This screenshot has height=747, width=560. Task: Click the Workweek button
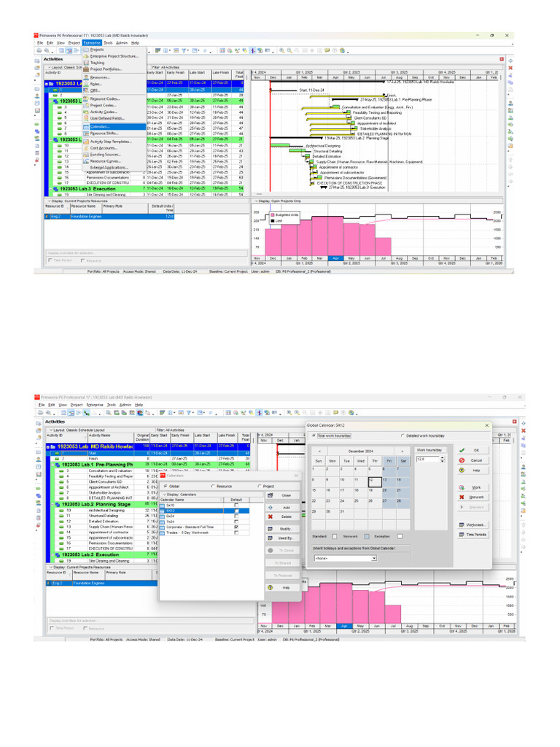[x=472, y=525]
